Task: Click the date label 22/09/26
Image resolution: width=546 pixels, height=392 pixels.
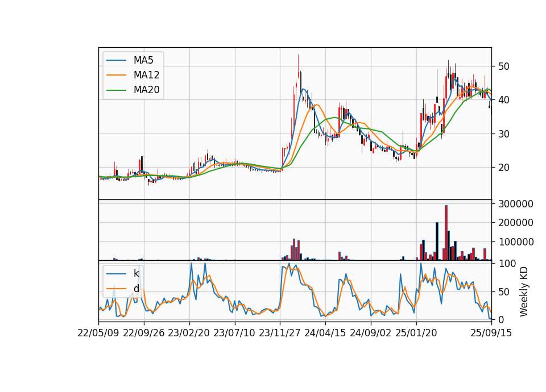Action: click(144, 333)
